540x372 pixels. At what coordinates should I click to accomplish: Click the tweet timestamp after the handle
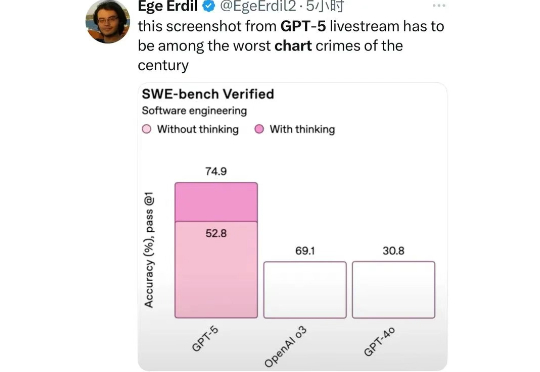click(x=325, y=6)
